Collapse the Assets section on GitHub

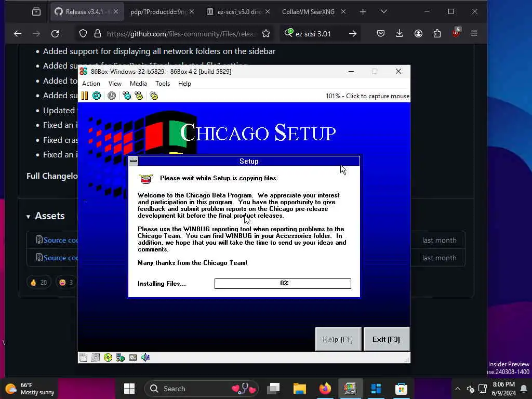(x=46, y=216)
